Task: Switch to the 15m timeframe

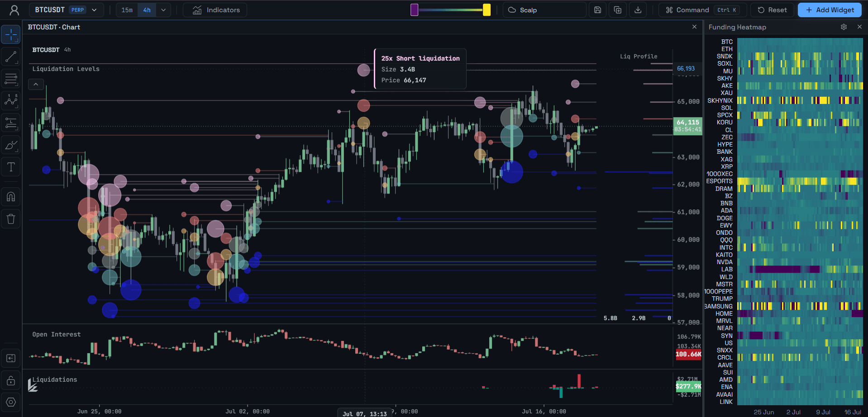Action: pos(127,10)
